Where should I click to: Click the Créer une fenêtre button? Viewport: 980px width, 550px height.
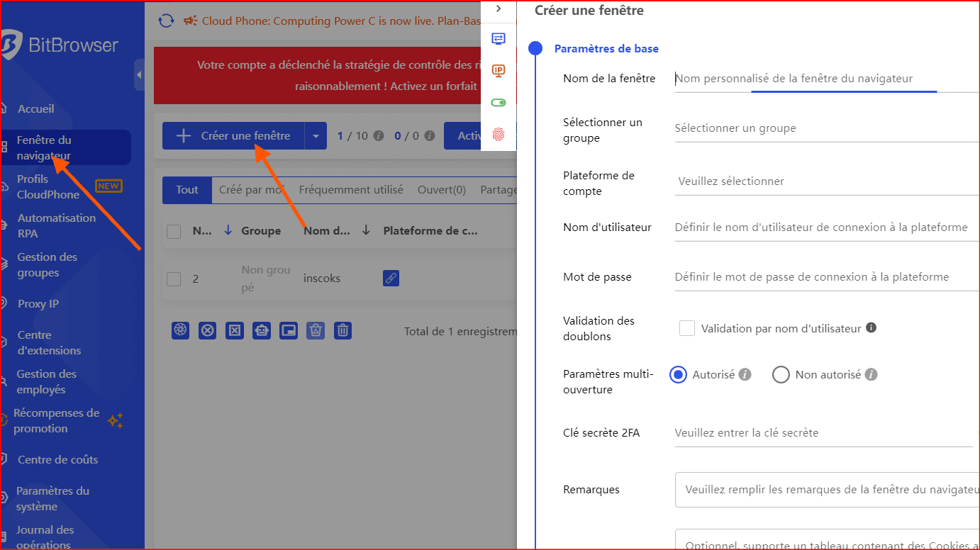pos(233,136)
